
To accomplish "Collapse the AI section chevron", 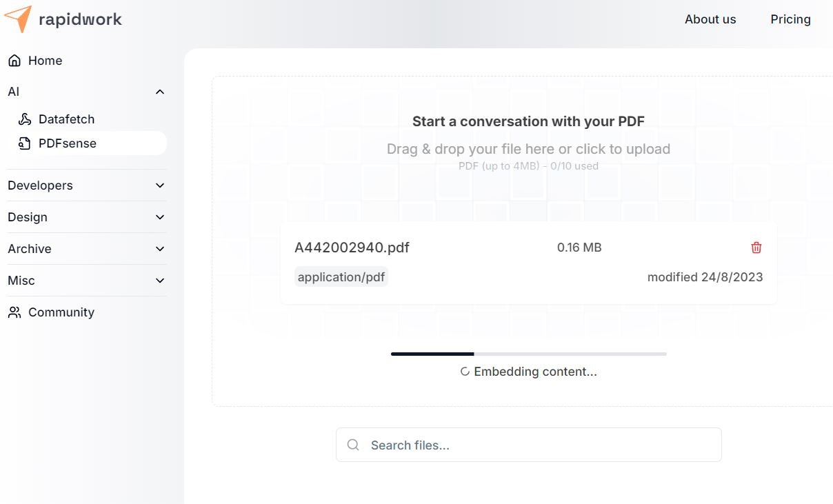I will 160,92.
